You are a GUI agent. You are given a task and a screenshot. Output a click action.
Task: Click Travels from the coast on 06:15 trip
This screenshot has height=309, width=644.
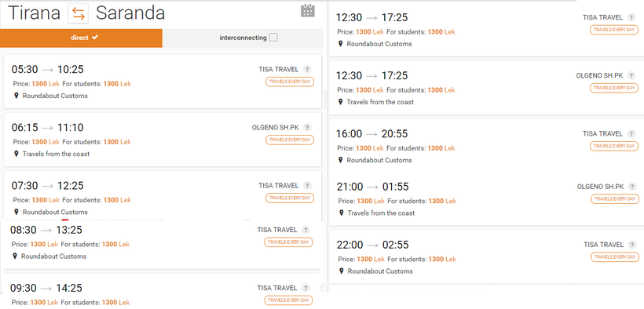point(56,154)
